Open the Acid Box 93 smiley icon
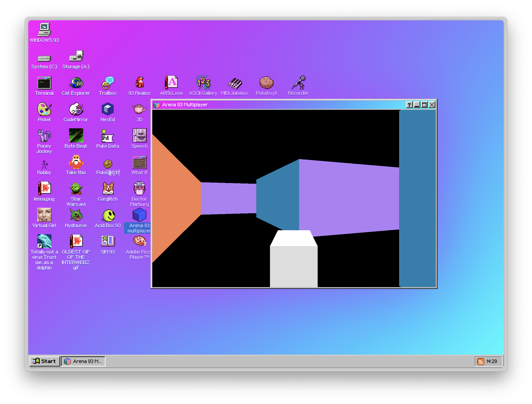This screenshot has width=532, height=404. 108,215
